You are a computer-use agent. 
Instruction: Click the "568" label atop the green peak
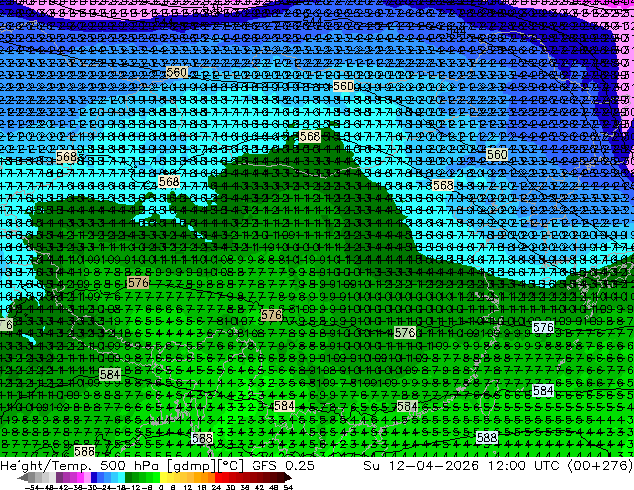[310, 137]
